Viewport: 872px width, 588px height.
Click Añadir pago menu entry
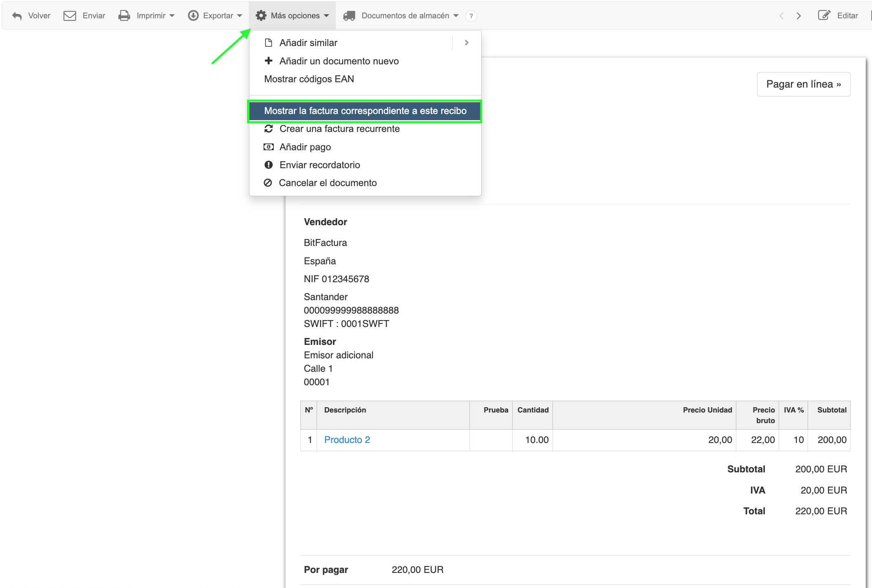click(x=305, y=147)
